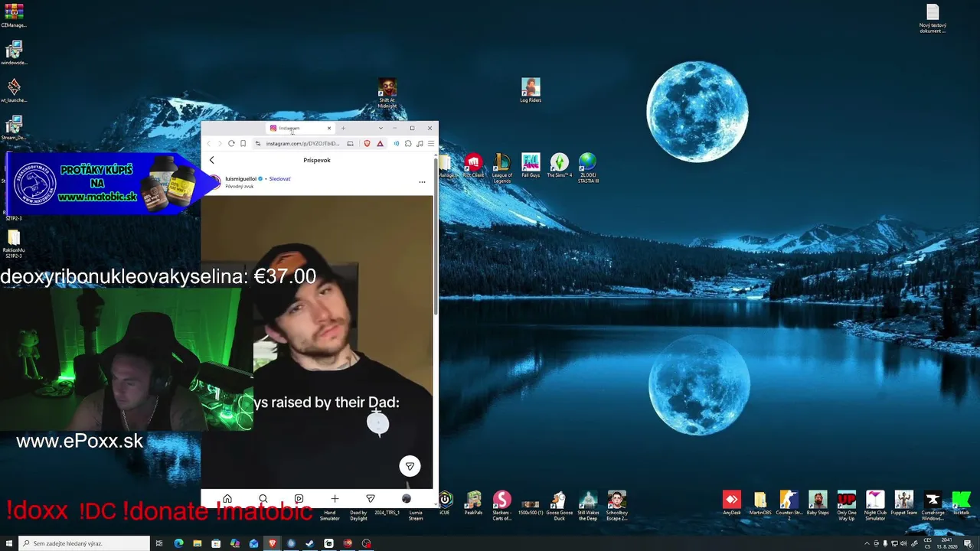
Task: Open the iCUE desktop shortcut
Action: 445,503
